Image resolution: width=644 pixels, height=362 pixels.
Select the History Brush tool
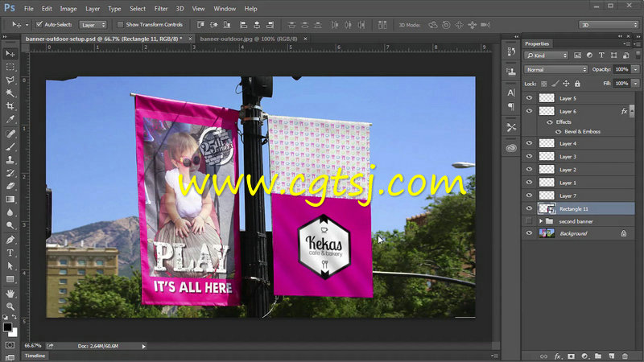point(10,173)
